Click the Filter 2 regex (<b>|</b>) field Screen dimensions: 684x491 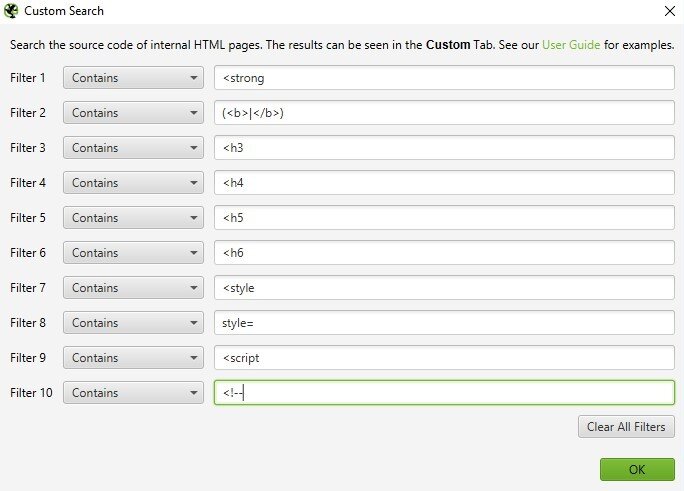click(x=444, y=113)
